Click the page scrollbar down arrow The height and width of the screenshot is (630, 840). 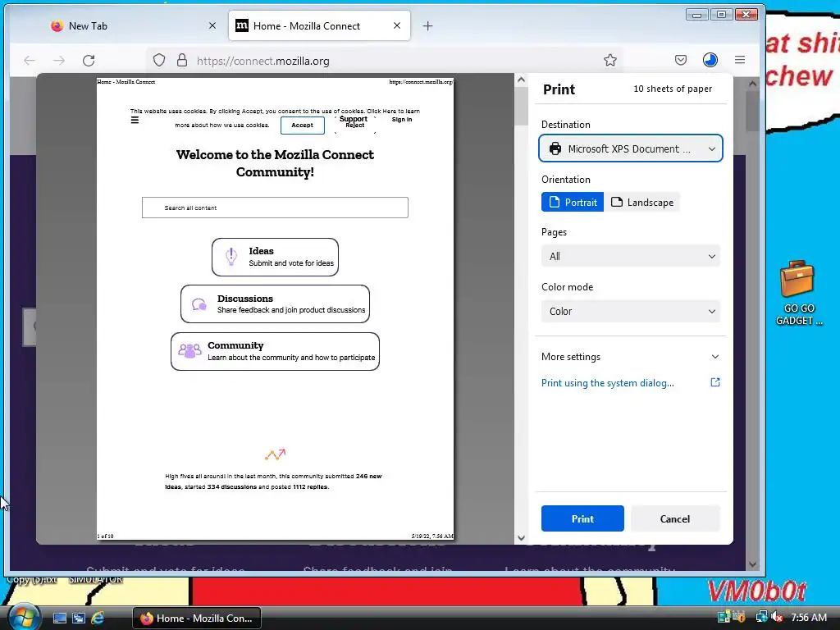(752, 564)
